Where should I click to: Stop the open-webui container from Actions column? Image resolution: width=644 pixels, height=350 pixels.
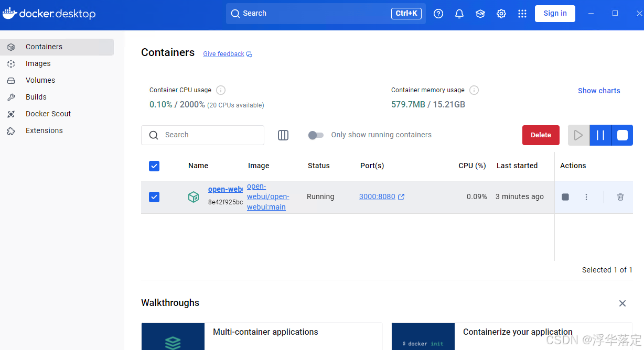pos(565,197)
